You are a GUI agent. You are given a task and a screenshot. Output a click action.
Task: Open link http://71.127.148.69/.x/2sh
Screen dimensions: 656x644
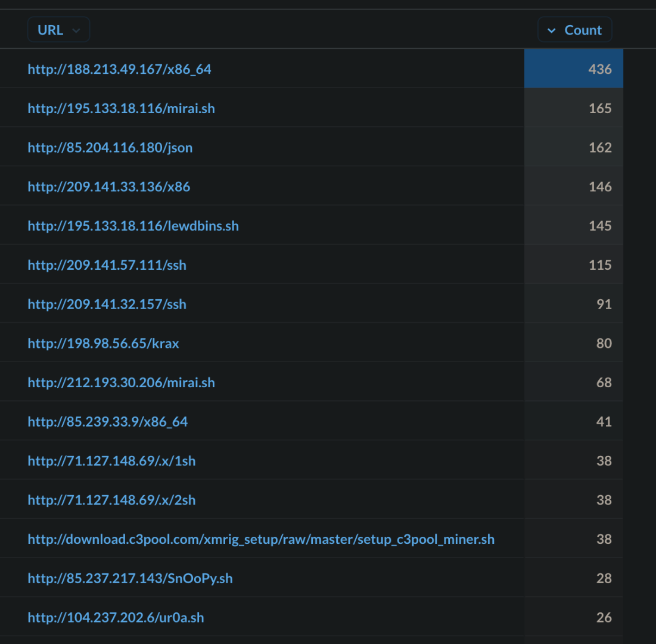(111, 500)
